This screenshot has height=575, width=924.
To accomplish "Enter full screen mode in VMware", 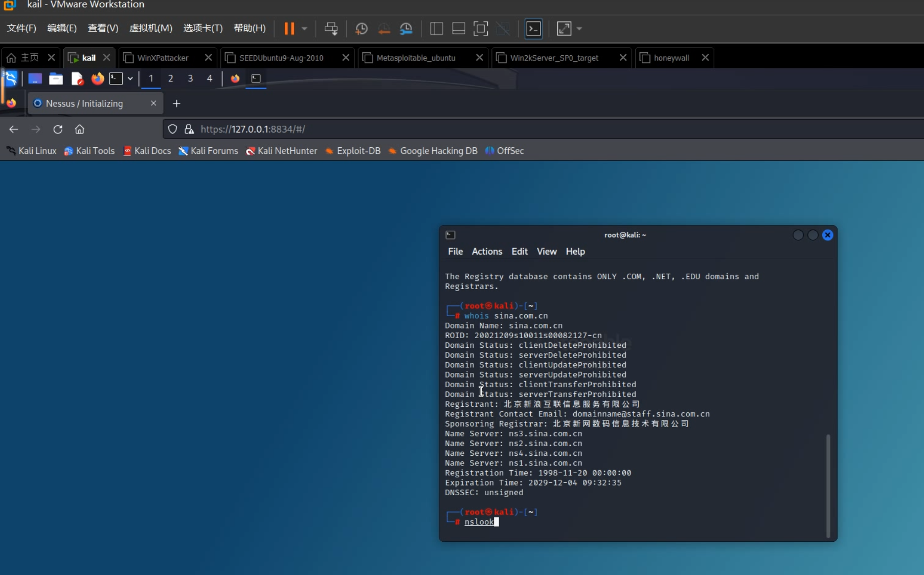I will click(481, 29).
